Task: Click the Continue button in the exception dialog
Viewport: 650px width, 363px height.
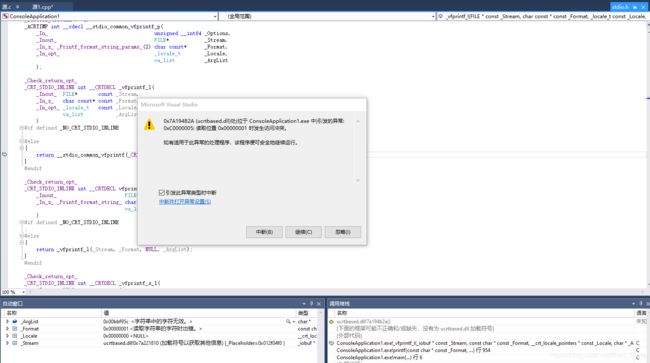Action: point(303,232)
